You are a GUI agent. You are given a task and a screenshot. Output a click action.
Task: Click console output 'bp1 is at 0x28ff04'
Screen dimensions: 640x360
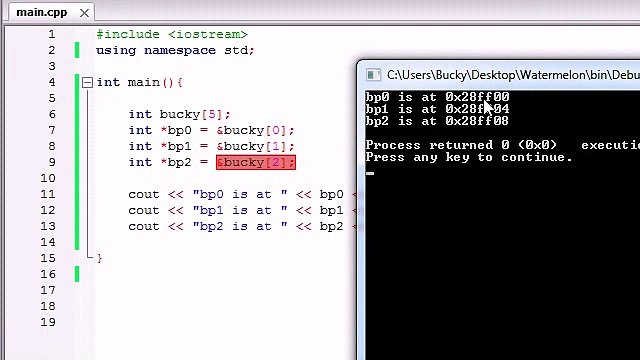[437, 109]
